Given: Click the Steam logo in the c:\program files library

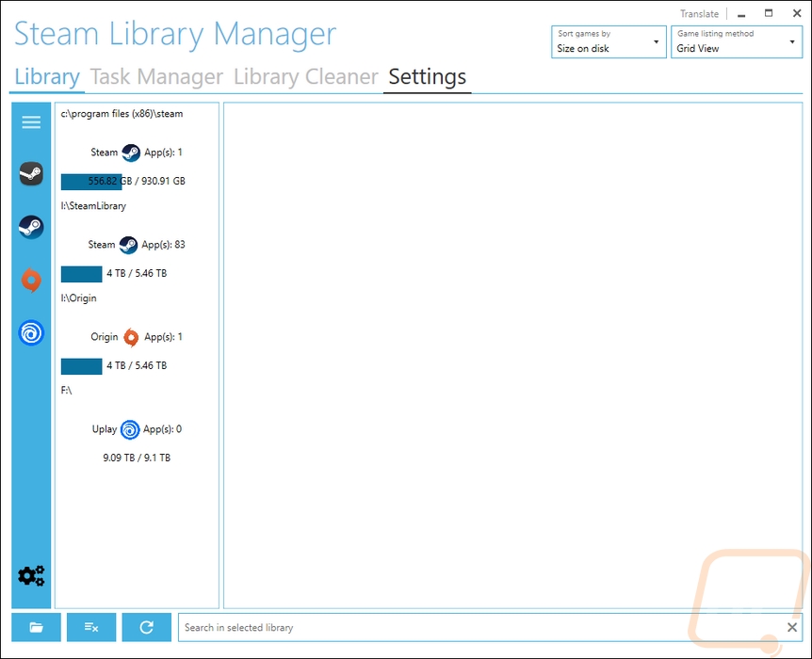Looking at the screenshot, I should [x=131, y=153].
